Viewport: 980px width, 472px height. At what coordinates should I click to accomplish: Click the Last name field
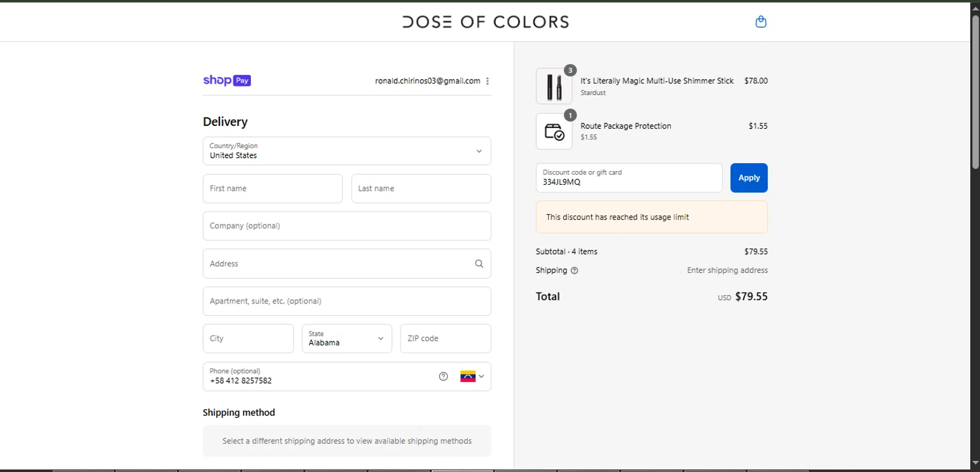(x=421, y=189)
